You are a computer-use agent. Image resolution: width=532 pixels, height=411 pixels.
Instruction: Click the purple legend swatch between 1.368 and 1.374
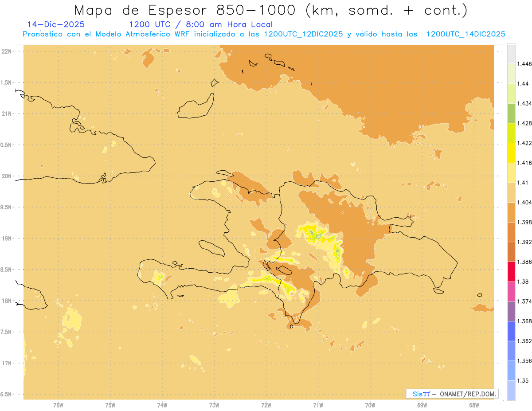point(511,311)
